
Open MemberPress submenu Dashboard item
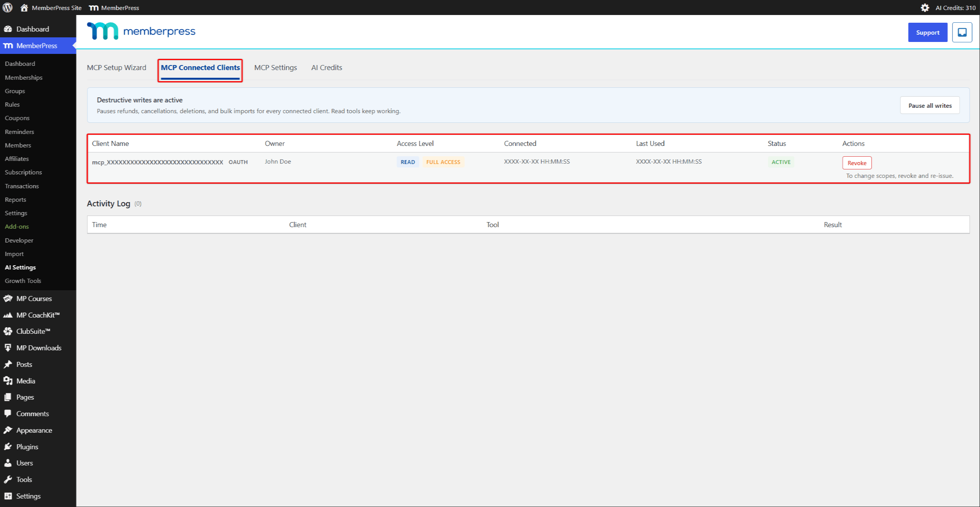[x=20, y=64]
